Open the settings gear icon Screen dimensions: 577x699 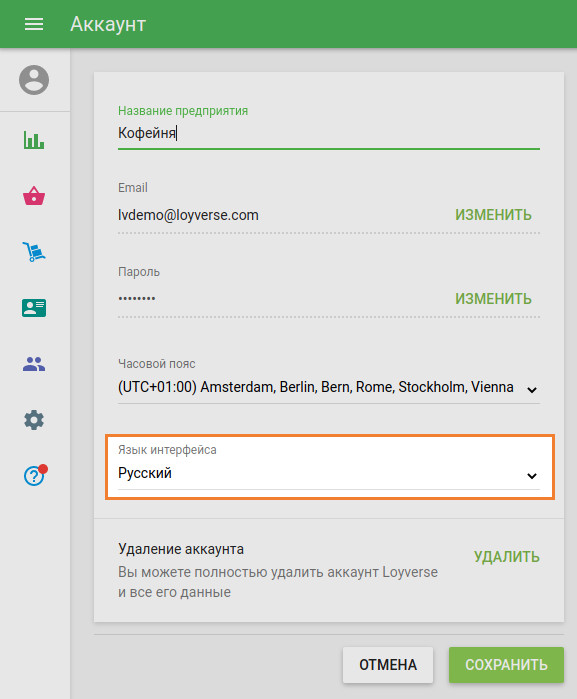tap(34, 420)
